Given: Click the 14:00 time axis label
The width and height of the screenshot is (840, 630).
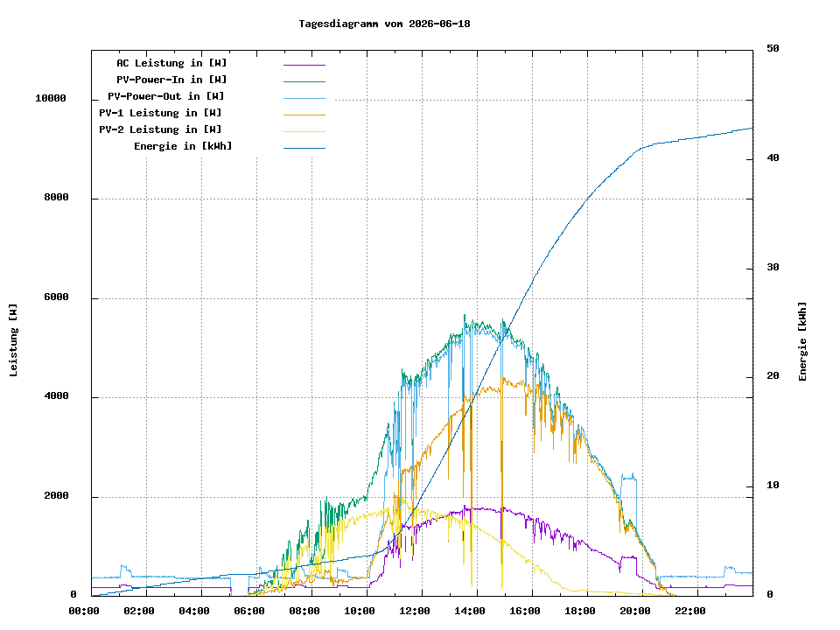Looking at the screenshot, I should [x=471, y=611].
